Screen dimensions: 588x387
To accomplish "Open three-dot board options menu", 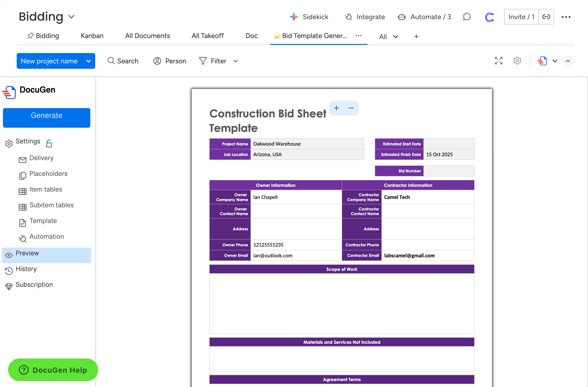I will [x=566, y=17].
